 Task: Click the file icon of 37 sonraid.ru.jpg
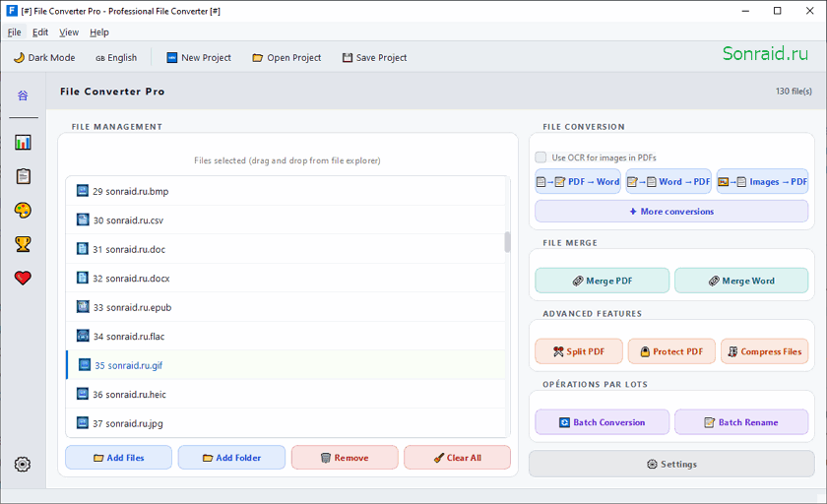(83, 423)
